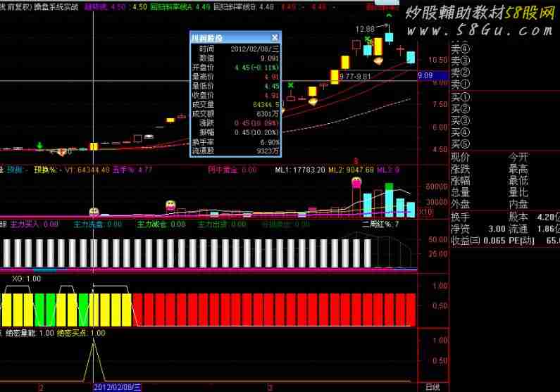Image resolution: width=560 pixels, height=392 pixels.
Task: Select the 卖① ask price row
Action: tap(460, 83)
